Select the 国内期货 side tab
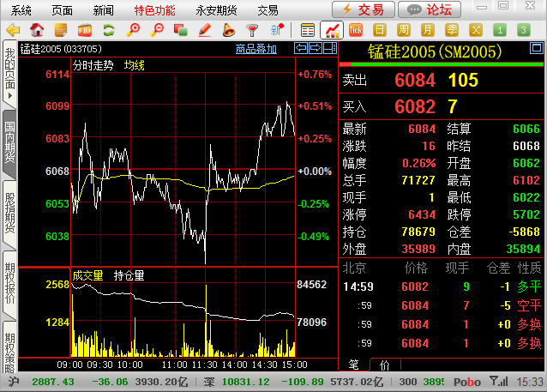Viewport: 547px width, 392px height. [9, 142]
